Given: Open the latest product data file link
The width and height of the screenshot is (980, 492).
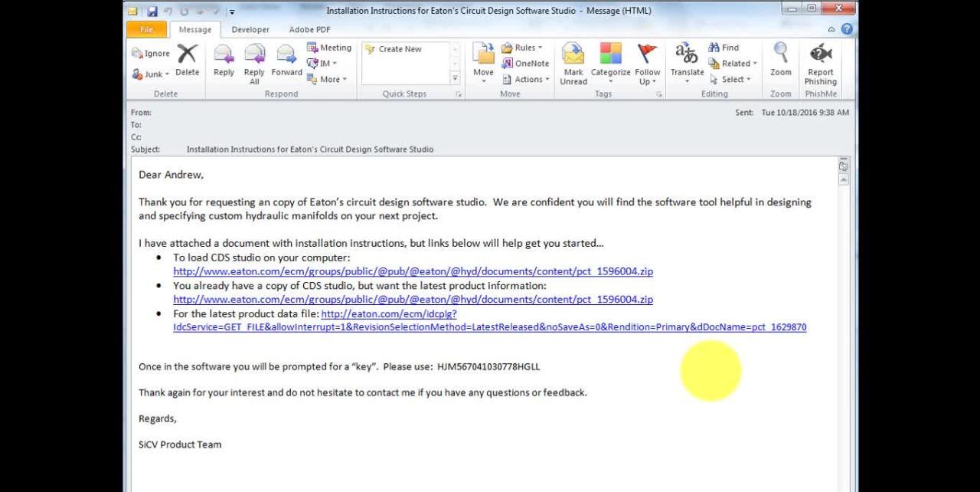Looking at the screenshot, I should [x=489, y=320].
